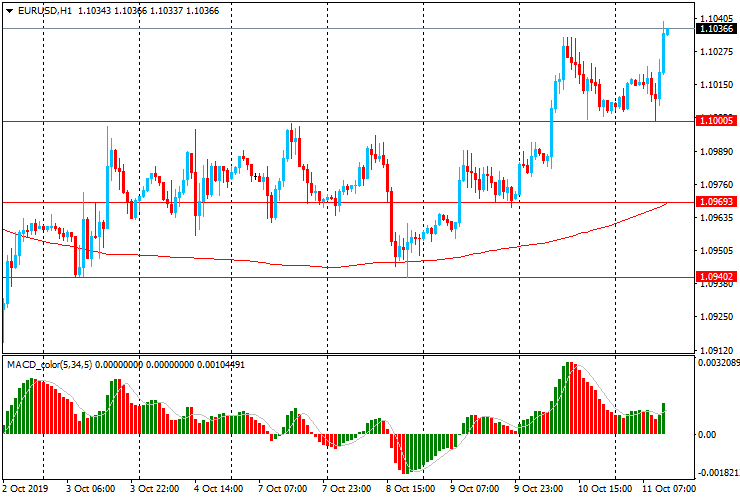Click the 1.10400 price axis label
Image resolution: width=740 pixels, height=500 pixels.
point(716,19)
